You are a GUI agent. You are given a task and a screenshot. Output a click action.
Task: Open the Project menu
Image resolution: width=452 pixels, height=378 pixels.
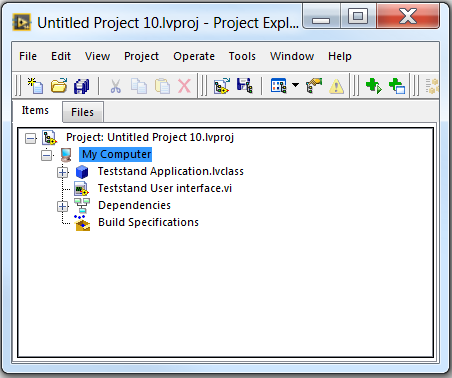pyautogui.click(x=141, y=56)
